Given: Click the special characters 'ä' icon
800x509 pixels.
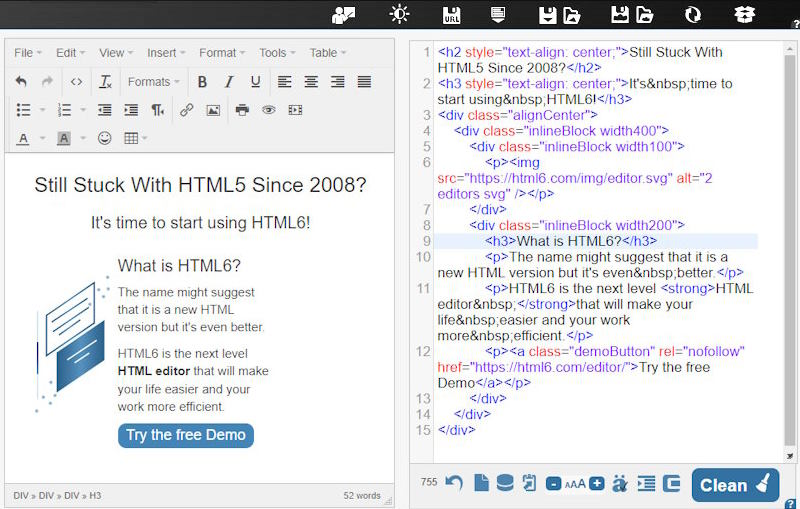Looking at the screenshot, I should (619, 483).
